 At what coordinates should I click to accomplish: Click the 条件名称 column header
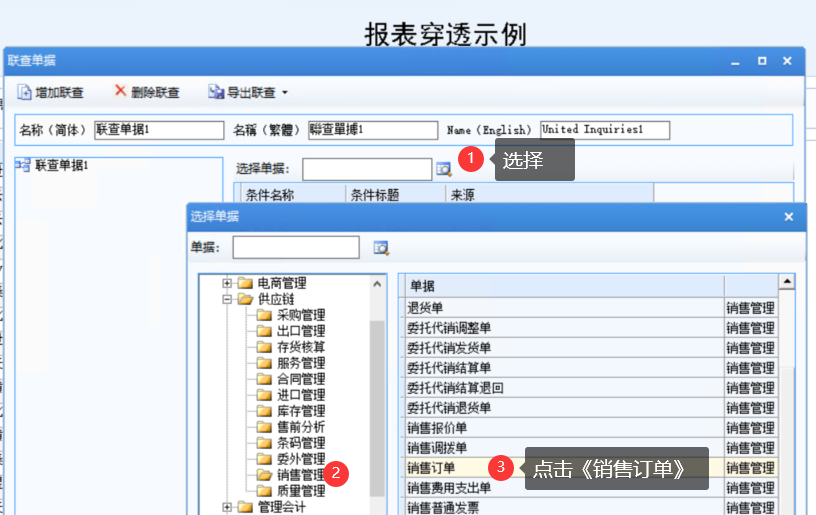click(292, 195)
